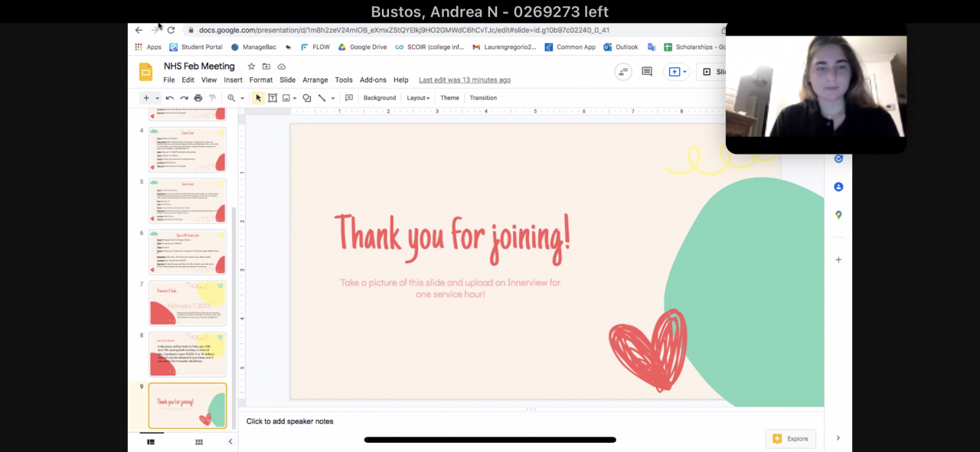Click the Add comment toolbar icon
980x452 pixels.
point(349,98)
